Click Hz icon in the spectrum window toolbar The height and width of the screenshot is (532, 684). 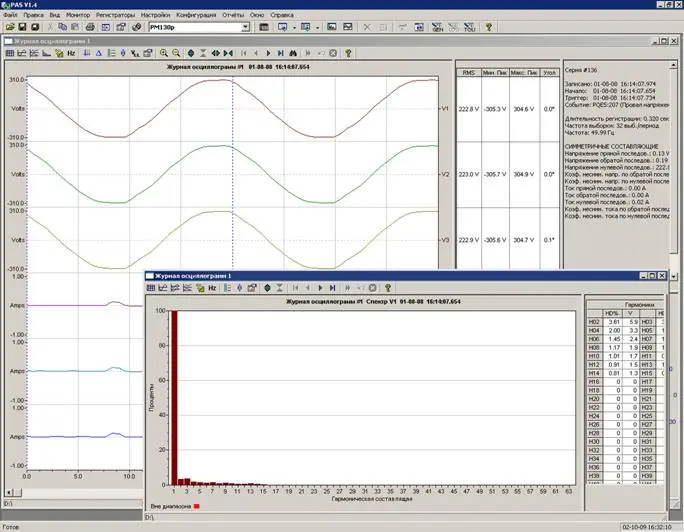coord(212,287)
